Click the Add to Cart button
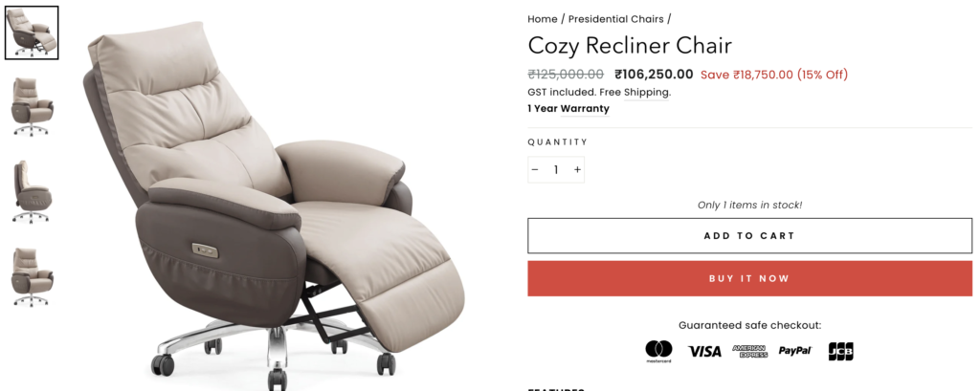 [x=749, y=236]
